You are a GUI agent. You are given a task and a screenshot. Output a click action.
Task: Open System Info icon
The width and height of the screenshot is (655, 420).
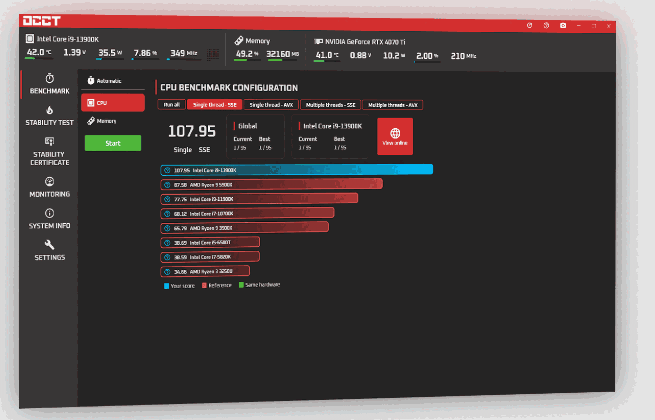click(x=49, y=213)
